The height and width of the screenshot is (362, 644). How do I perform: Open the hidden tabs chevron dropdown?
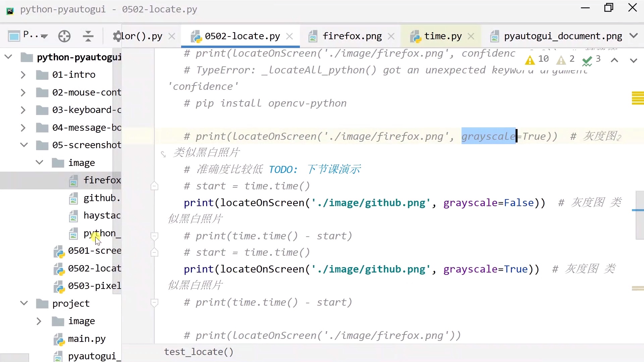point(634,36)
